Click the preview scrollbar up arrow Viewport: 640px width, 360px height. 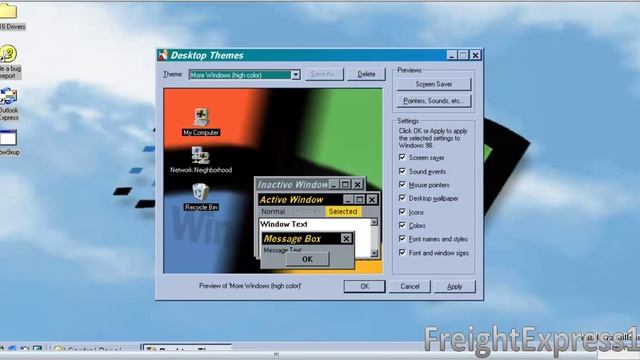[x=374, y=222]
